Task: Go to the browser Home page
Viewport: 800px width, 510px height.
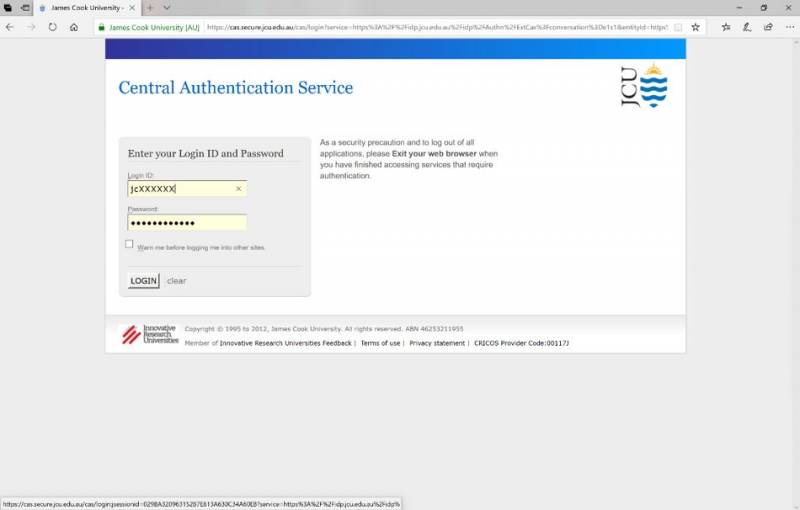Action: (x=74, y=27)
